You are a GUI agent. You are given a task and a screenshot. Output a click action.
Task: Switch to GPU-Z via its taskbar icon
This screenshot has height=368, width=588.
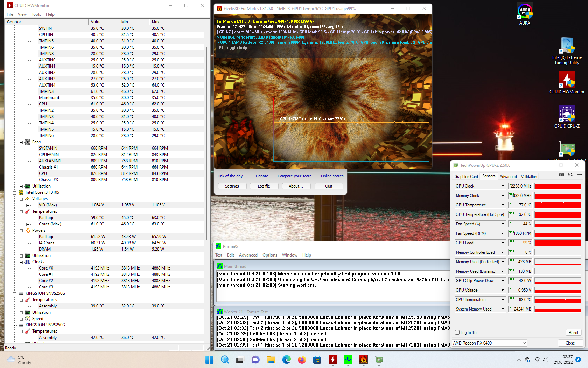[x=379, y=360]
